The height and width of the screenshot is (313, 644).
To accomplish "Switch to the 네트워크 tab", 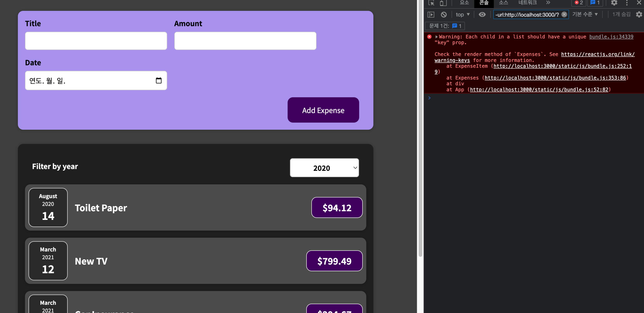I will pos(527,3).
